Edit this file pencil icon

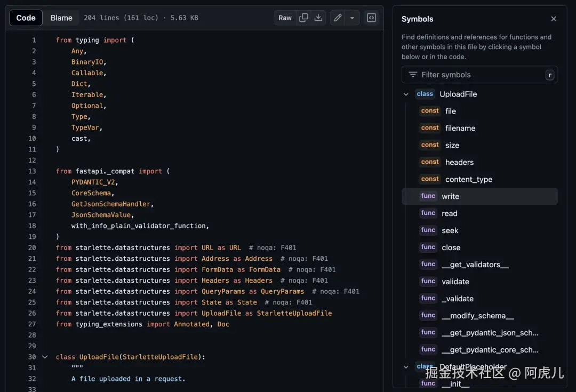click(x=338, y=18)
